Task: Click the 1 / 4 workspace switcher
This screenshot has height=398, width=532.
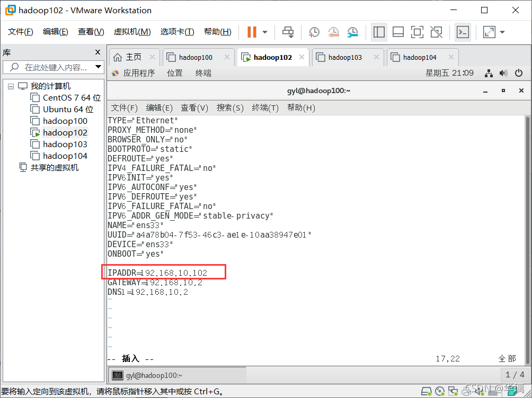Action: click(x=515, y=375)
